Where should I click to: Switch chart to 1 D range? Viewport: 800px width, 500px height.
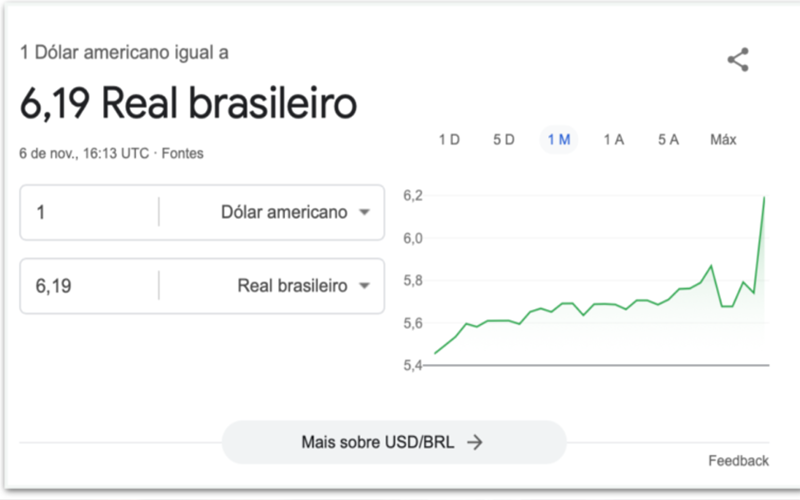tap(449, 140)
